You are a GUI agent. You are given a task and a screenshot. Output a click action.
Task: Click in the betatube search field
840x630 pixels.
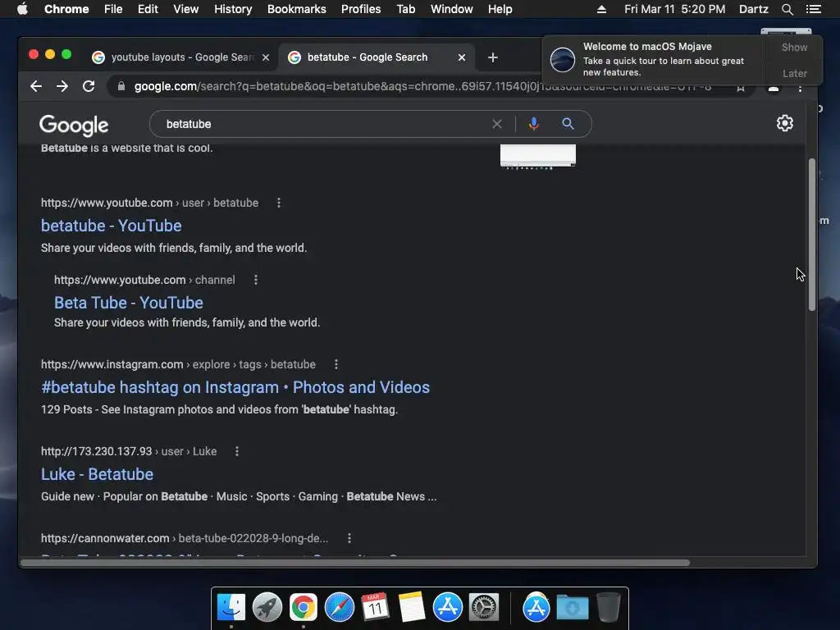pos(322,125)
